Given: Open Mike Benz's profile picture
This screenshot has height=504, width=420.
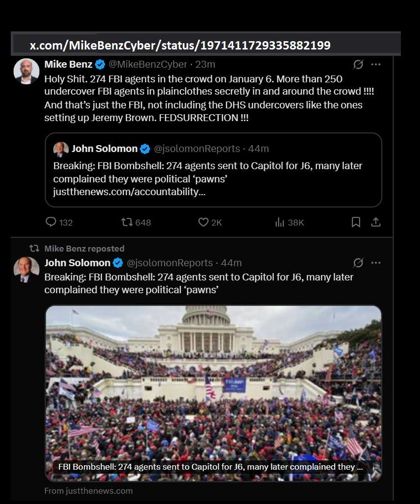Looking at the screenshot, I should tap(26, 71).
